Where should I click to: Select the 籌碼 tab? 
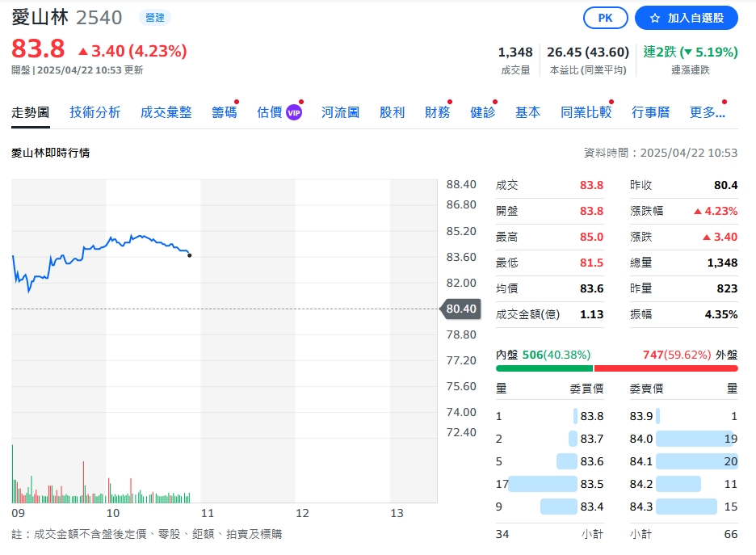224,112
